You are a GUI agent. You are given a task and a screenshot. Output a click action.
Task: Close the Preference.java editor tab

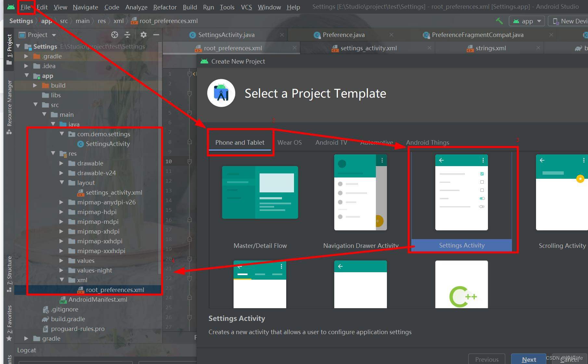point(391,35)
